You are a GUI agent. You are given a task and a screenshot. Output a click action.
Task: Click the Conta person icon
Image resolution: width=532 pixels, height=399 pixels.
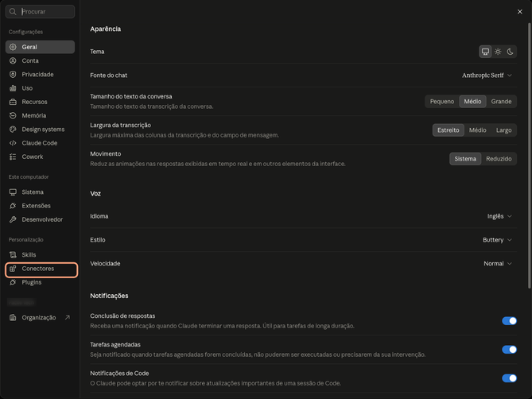(13, 60)
